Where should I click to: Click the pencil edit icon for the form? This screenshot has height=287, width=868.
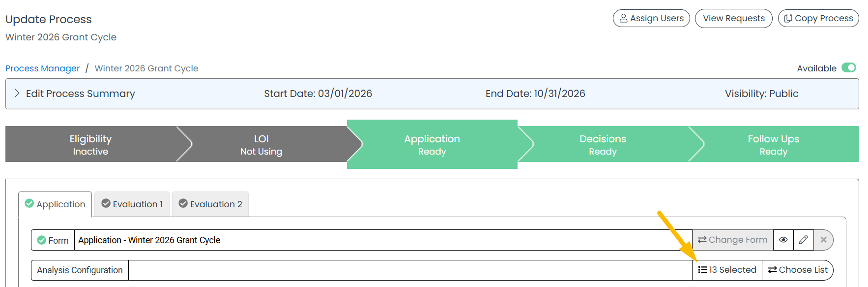tap(804, 240)
